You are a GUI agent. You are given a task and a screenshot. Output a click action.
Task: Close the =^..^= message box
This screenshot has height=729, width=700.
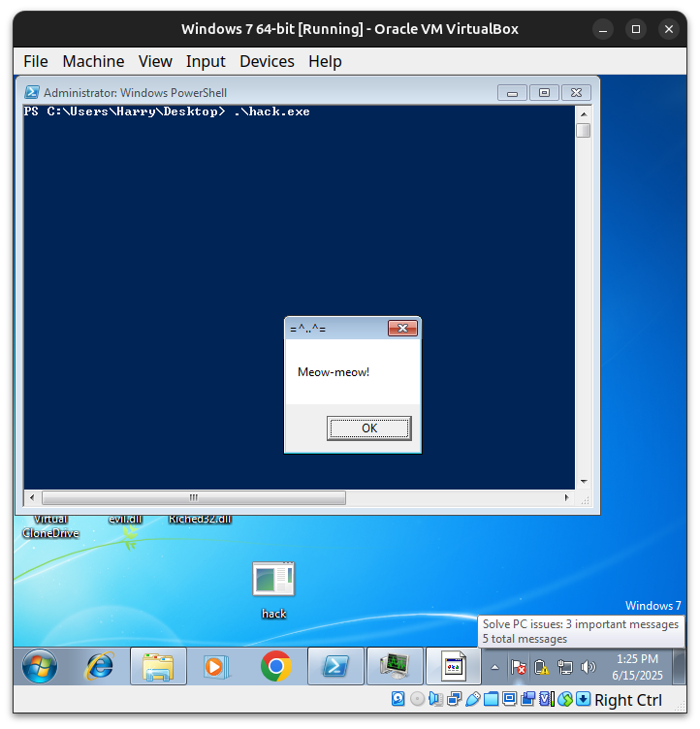pos(402,329)
